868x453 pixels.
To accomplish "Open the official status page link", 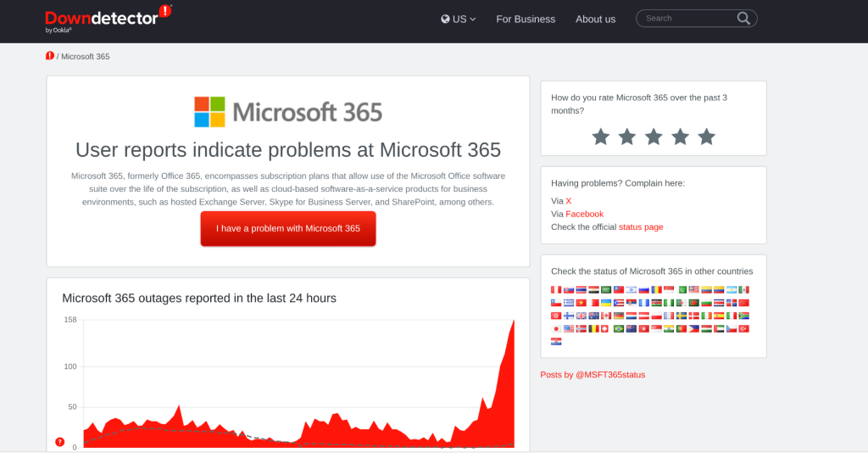I will [641, 227].
